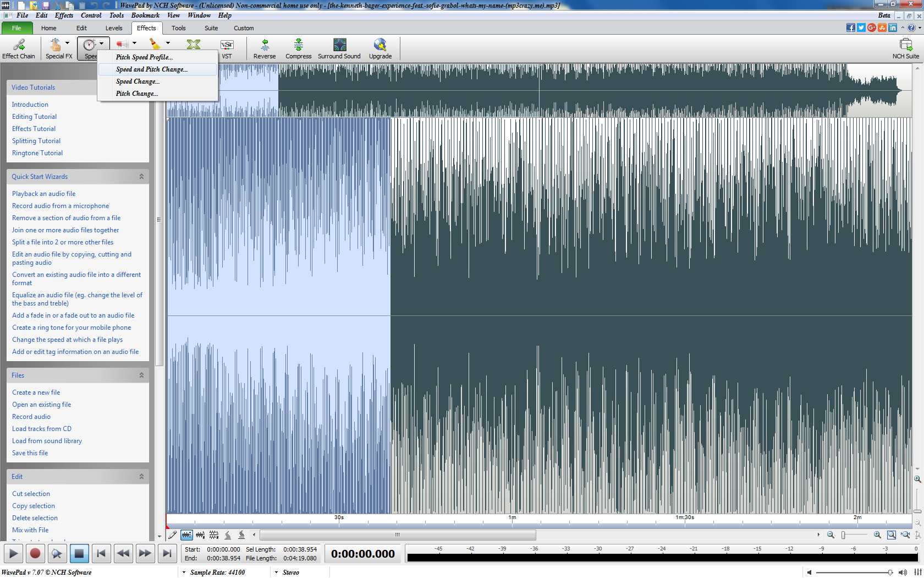Click the vertical zoom magnifier beside waveform
The image size is (924, 578).
pos(917,479)
